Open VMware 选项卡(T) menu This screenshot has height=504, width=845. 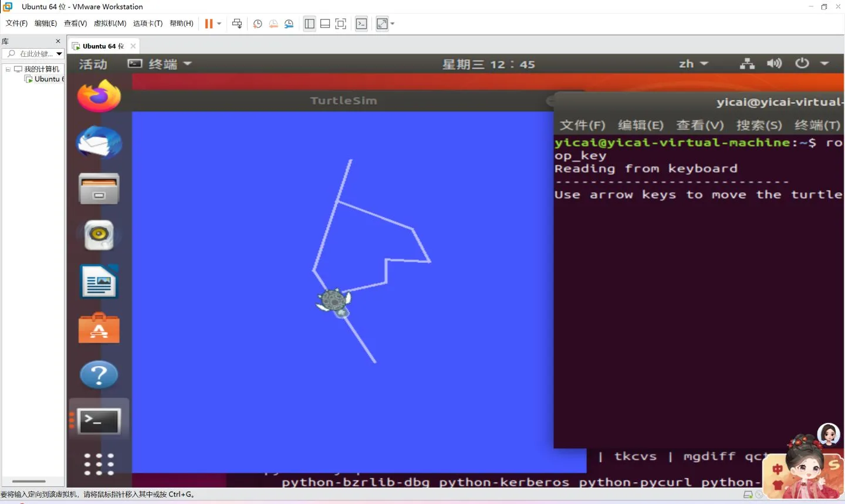[148, 23]
